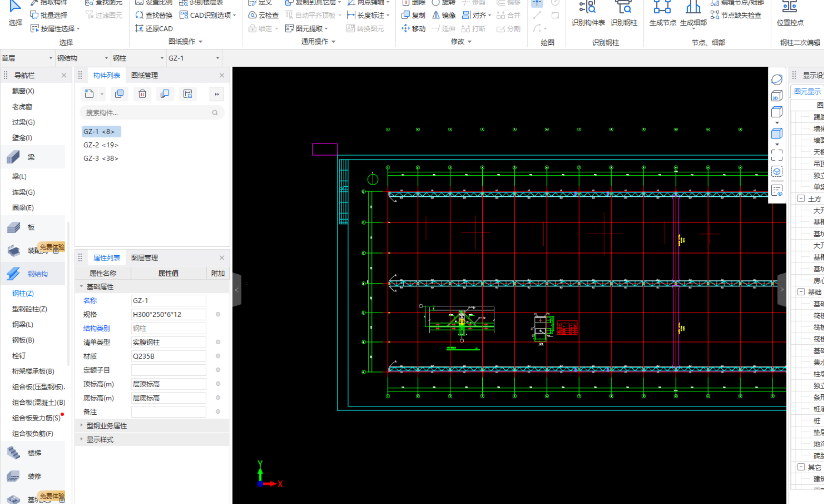The image size is (824, 504).
Task: Click the delete trash icon in 构件列表
Action: coord(142,94)
